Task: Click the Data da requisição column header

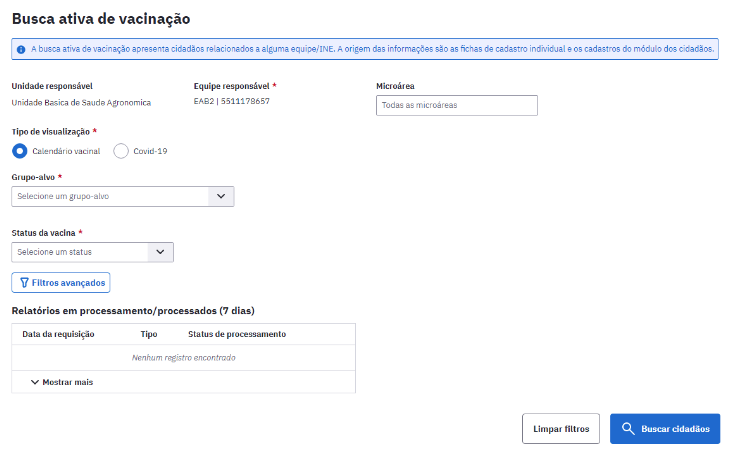Action: 58,334
